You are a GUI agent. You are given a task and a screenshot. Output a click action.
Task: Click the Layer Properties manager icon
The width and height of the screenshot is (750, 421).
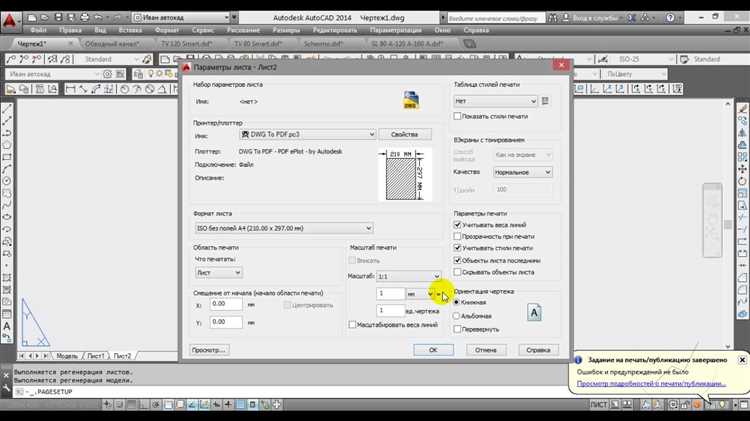click(x=138, y=74)
